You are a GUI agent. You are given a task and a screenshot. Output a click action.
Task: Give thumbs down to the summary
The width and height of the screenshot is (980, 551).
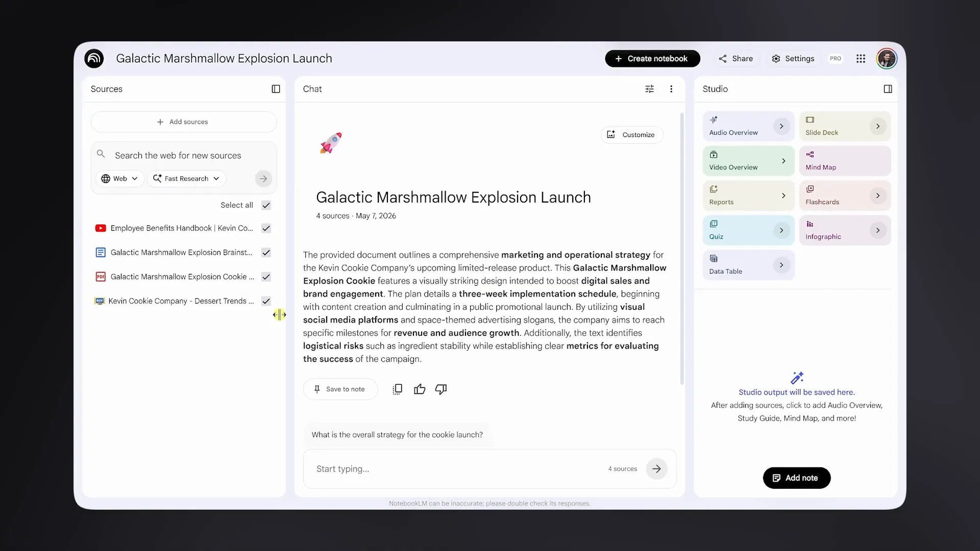tap(441, 389)
